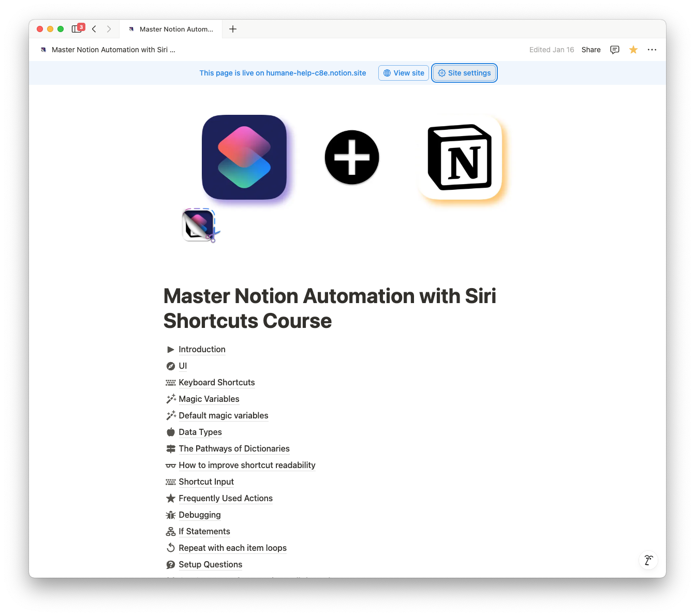Click the loop arrow icon beside Repeat loops
The width and height of the screenshot is (695, 616).
[171, 548]
